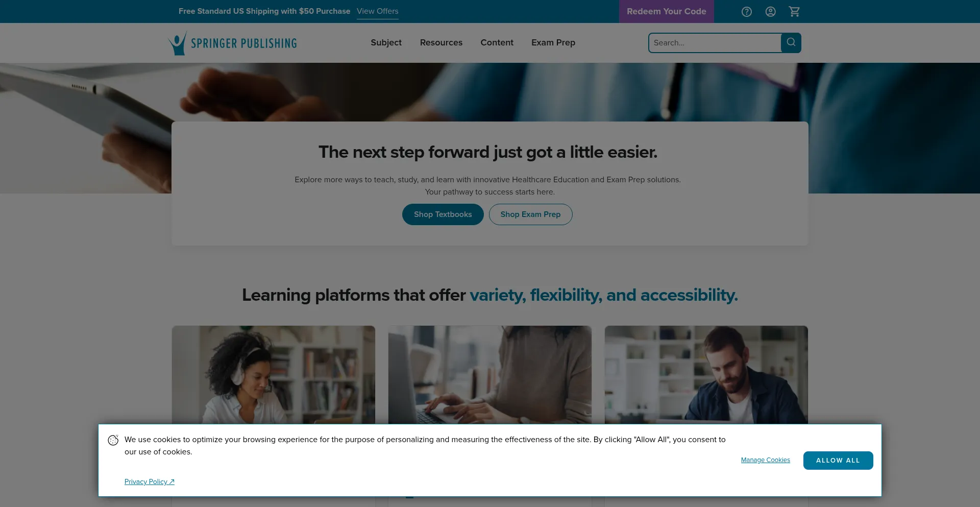The width and height of the screenshot is (980, 507).
Task: Click the woman with headphones card image
Action: (x=274, y=375)
